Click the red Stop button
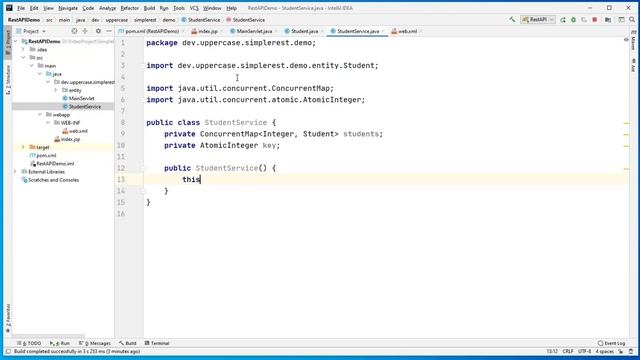Screen dimensions: 640x360 [595, 20]
